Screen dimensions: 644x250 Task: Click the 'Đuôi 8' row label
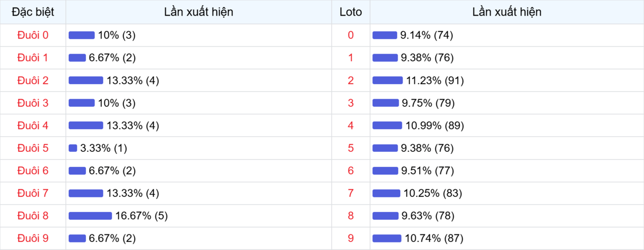(33, 216)
